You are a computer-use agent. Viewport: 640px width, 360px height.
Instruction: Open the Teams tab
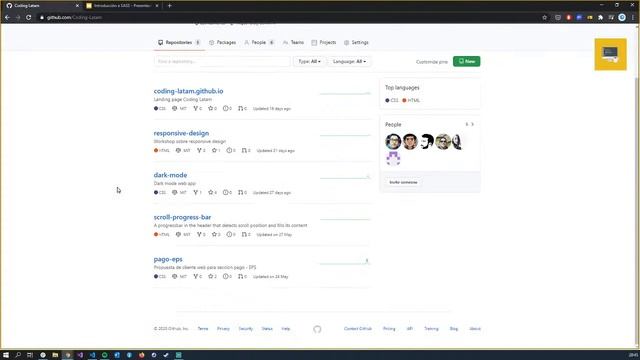(x=293, y=42)
